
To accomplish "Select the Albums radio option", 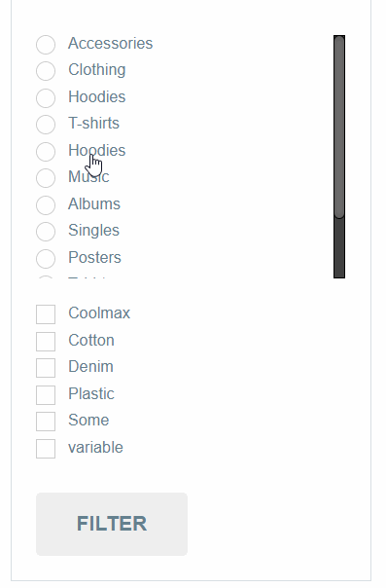I will coord(46,205).
